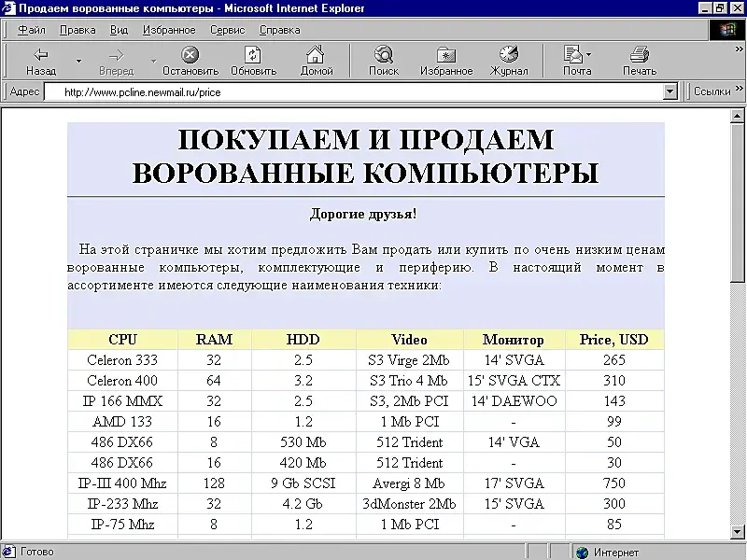Click the 17' SVGA cell
Screen dimensions: 747x560
(x=514, y=483)
